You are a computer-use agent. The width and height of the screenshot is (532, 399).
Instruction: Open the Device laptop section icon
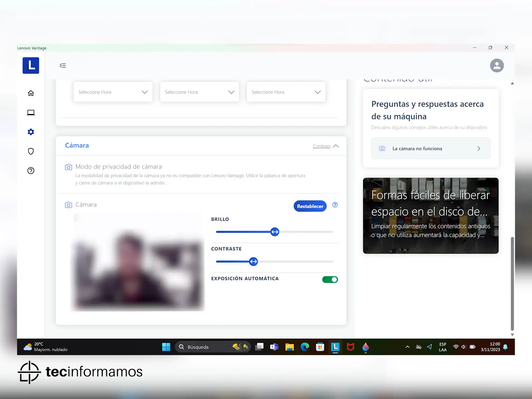[31, 113]
